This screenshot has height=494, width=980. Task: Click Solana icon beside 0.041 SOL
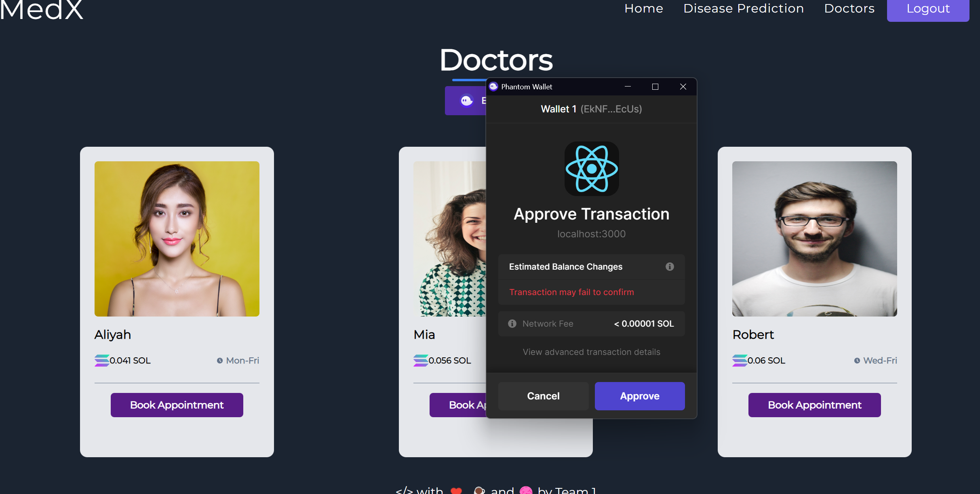pyautogui.click(x=101, y=360)
